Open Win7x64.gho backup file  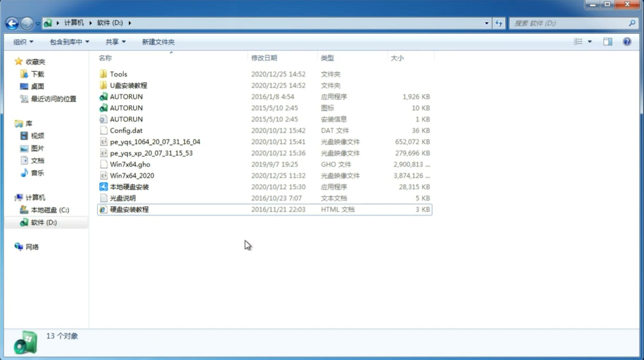coord(130,164)
